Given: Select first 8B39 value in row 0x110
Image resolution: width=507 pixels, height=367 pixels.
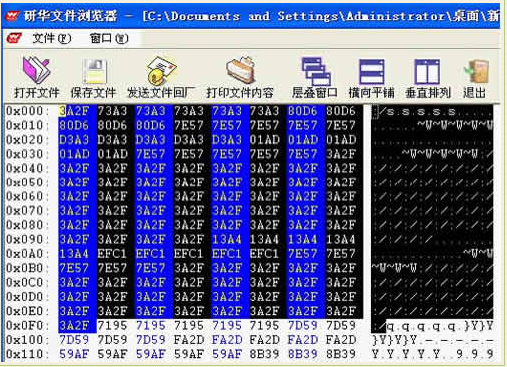Looking at the screenshot, I should coord(265,354).
